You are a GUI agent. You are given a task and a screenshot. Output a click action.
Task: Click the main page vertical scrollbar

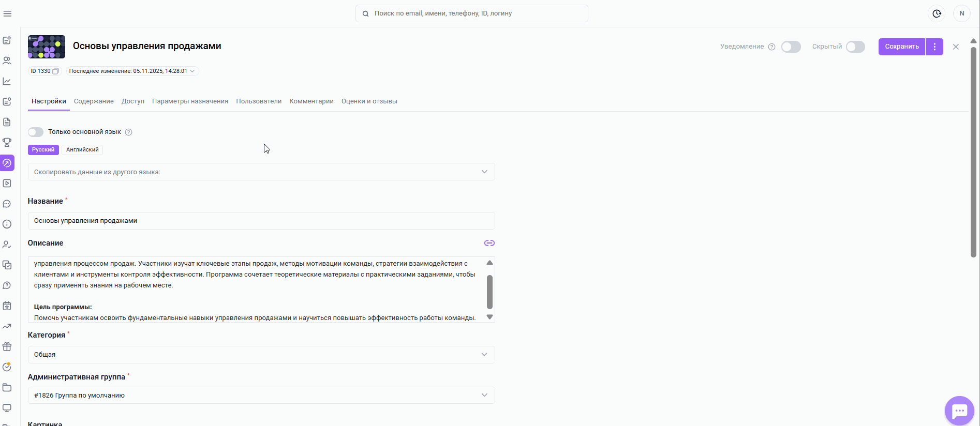point(973,153)
